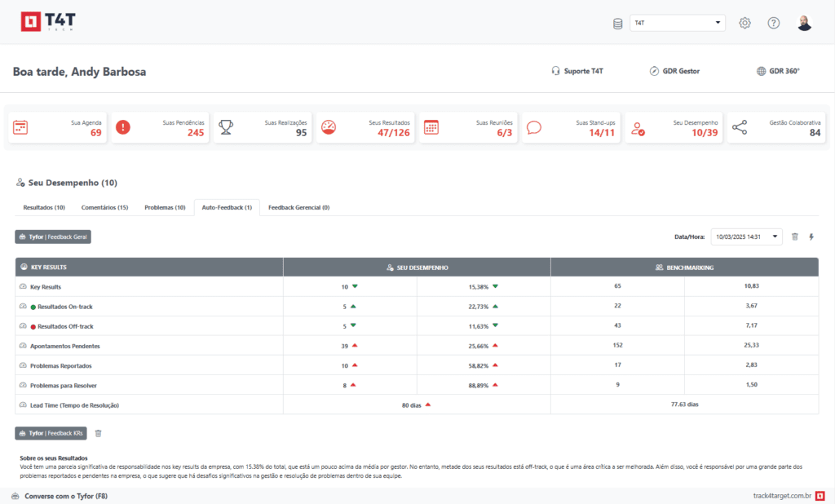
Task: Open the Suporte T4T link
Action: [577, 71]
